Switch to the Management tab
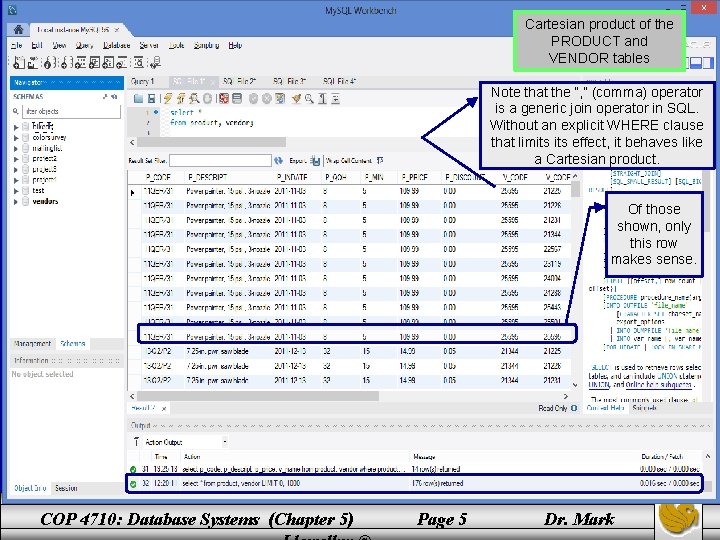Viewport: 720px width, 540px height. click(32, 343)
